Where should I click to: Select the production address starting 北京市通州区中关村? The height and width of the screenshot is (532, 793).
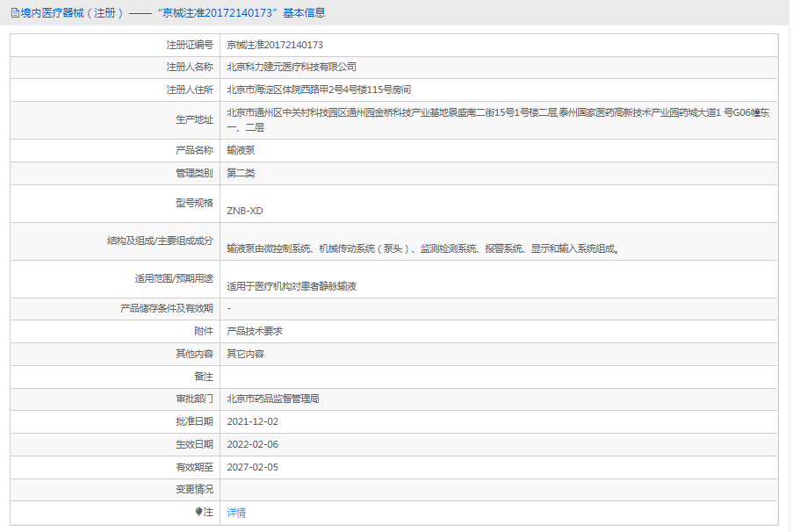click(x=498, y=120)
